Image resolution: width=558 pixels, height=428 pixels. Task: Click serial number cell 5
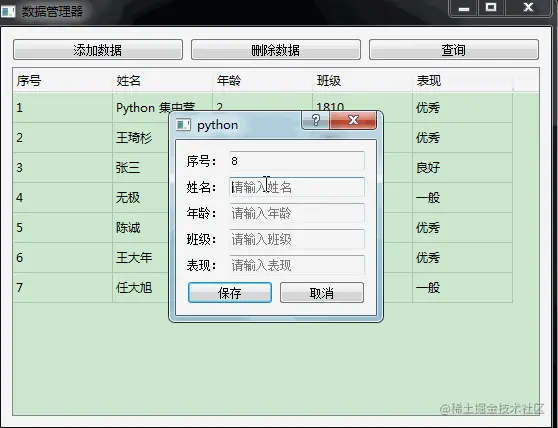63,227
